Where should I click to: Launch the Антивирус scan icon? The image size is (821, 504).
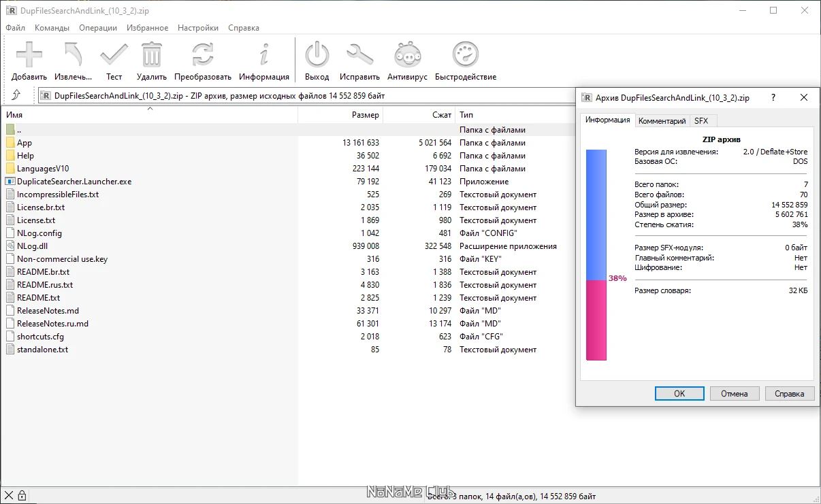(406, 54)
